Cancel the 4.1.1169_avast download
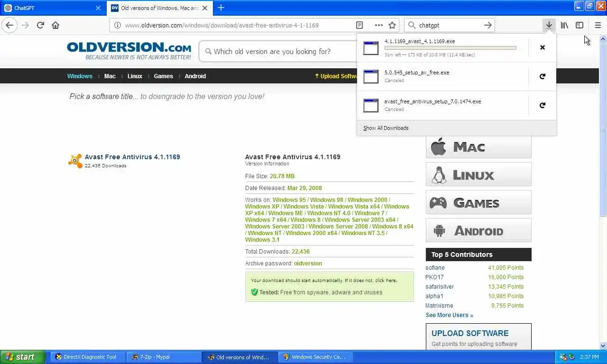The height and width of the screenshot is (364, 607). click(x=543, y=47)
